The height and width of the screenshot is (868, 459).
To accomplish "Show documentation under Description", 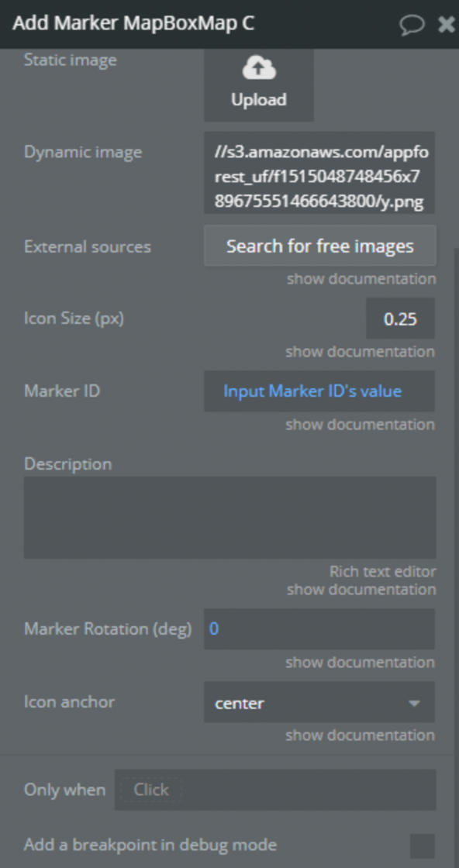I will (x=361, y=590).
